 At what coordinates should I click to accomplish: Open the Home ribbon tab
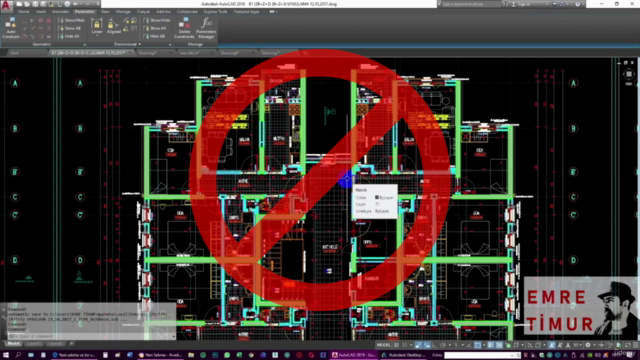coord(24,12)
